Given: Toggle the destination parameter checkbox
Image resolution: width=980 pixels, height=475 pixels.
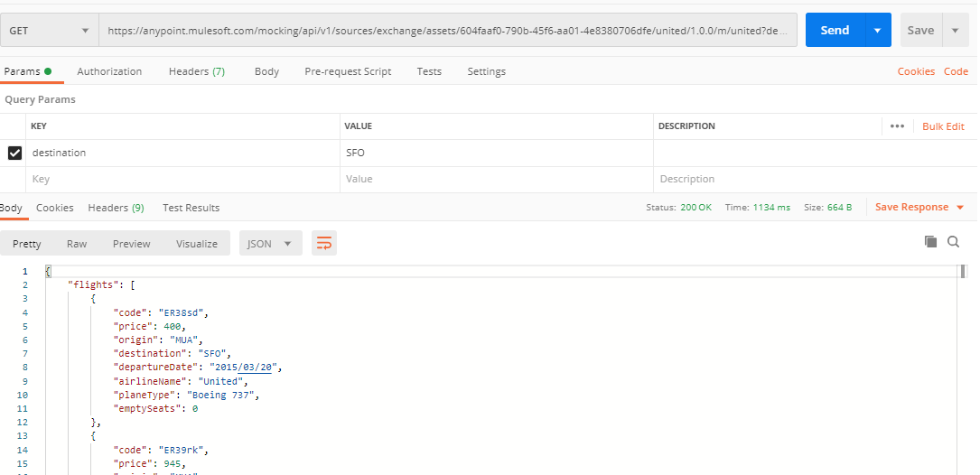Looking at the screenshot, I should click(14, 153).
